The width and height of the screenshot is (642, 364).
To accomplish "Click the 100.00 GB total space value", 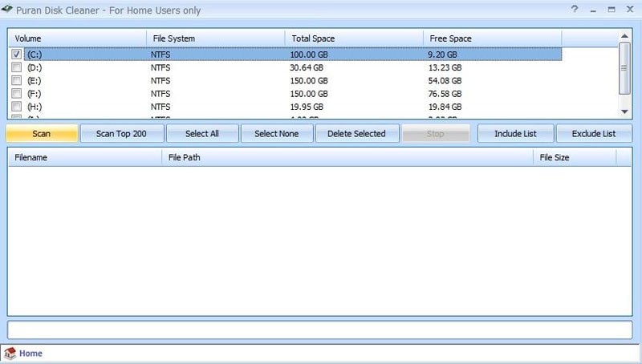I will [309, 55].
